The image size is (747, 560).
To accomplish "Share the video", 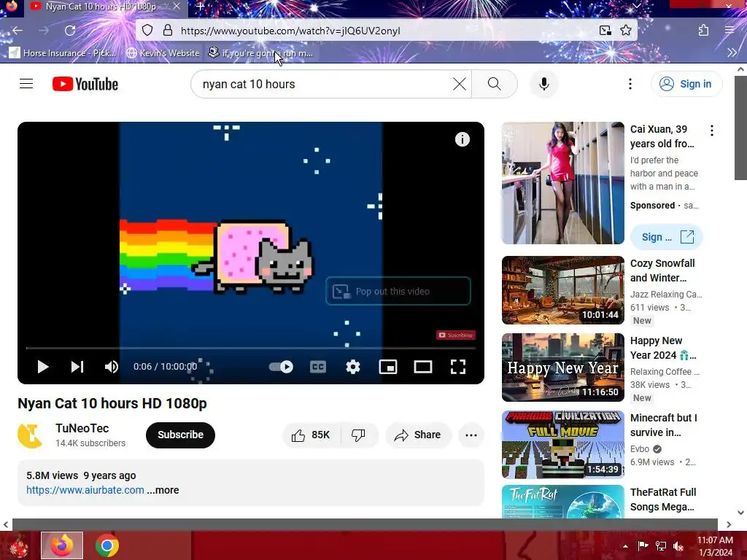I will point(418,435).
